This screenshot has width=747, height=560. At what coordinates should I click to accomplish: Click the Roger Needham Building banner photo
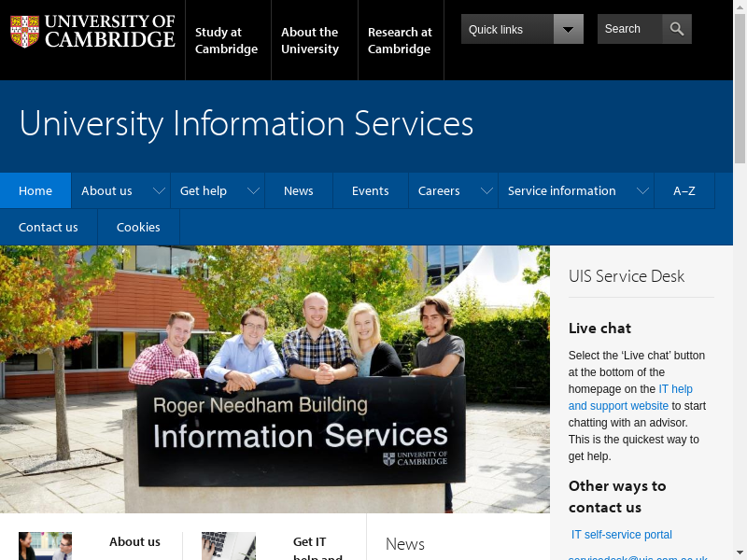click(x=275, y=379)
